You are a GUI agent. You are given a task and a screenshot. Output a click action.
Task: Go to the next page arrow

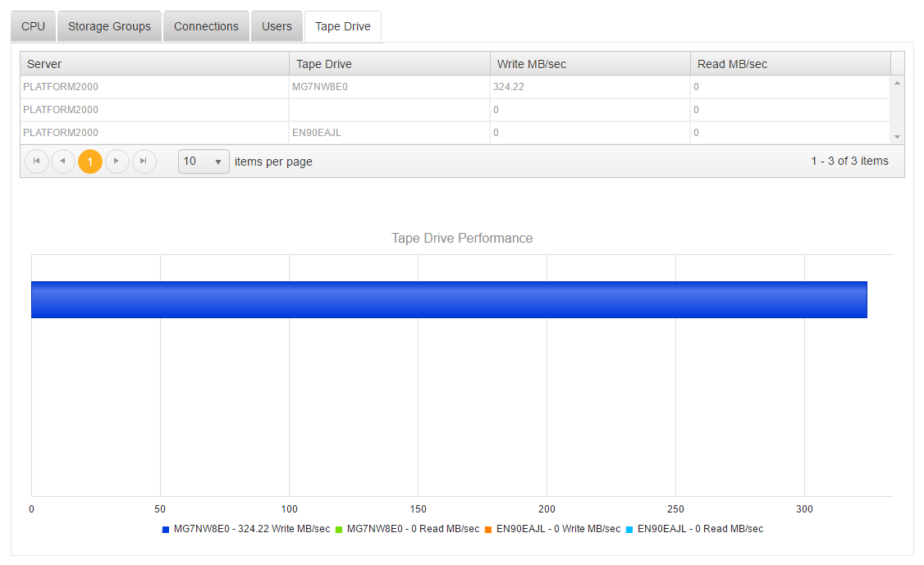117,162
